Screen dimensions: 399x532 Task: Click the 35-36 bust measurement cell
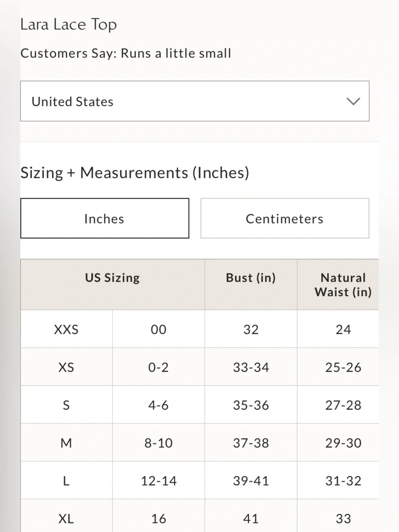(x=251, y=405)
